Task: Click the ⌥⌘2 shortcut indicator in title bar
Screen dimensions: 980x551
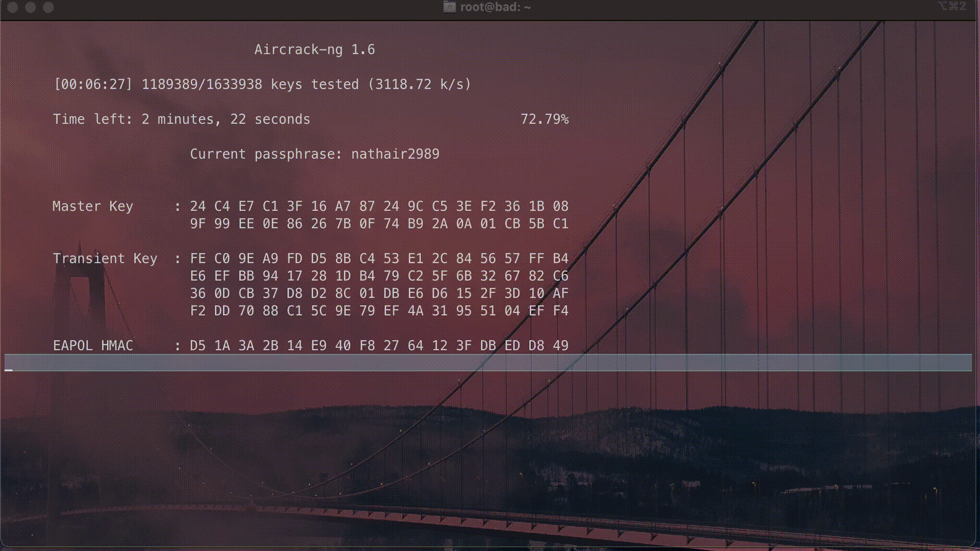Action: pyautogui.click(x=952, y=6)
